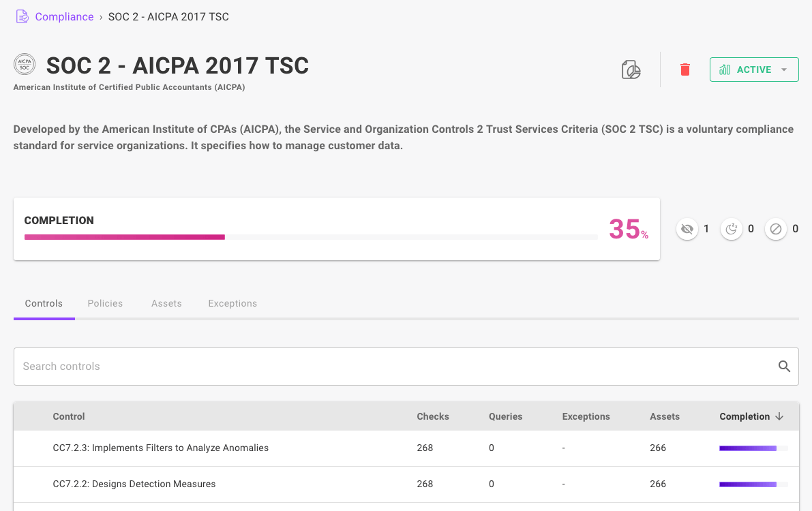The height and width of the screenshot is (511, 812).
Task: Click the COMPLETION card heading
Action: point(59,221)
